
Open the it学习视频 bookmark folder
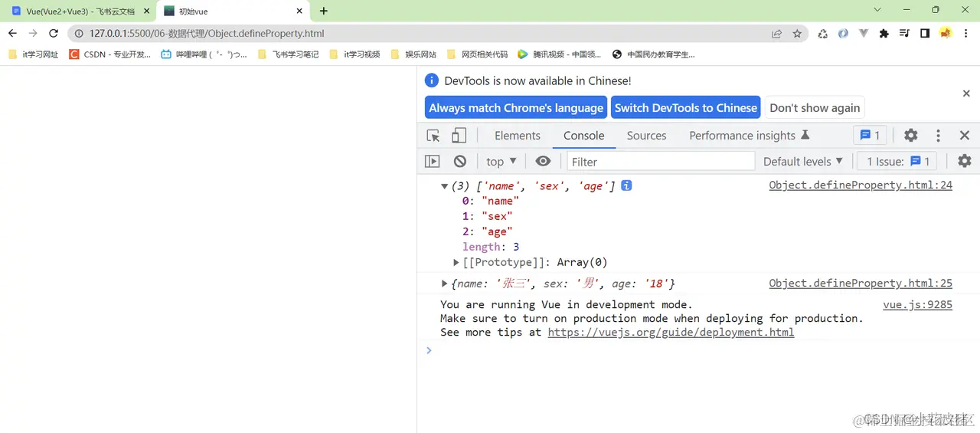(x=354, y=54)
